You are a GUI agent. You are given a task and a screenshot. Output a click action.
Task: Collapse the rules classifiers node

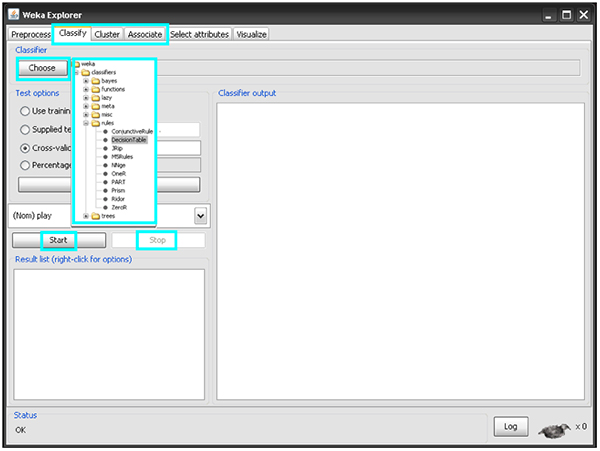[86, 123]
